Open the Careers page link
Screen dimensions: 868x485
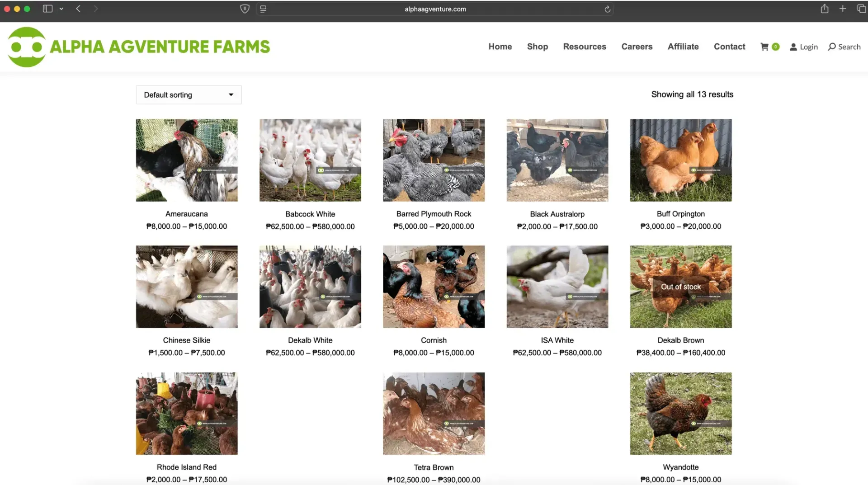[x=637, y=47]
